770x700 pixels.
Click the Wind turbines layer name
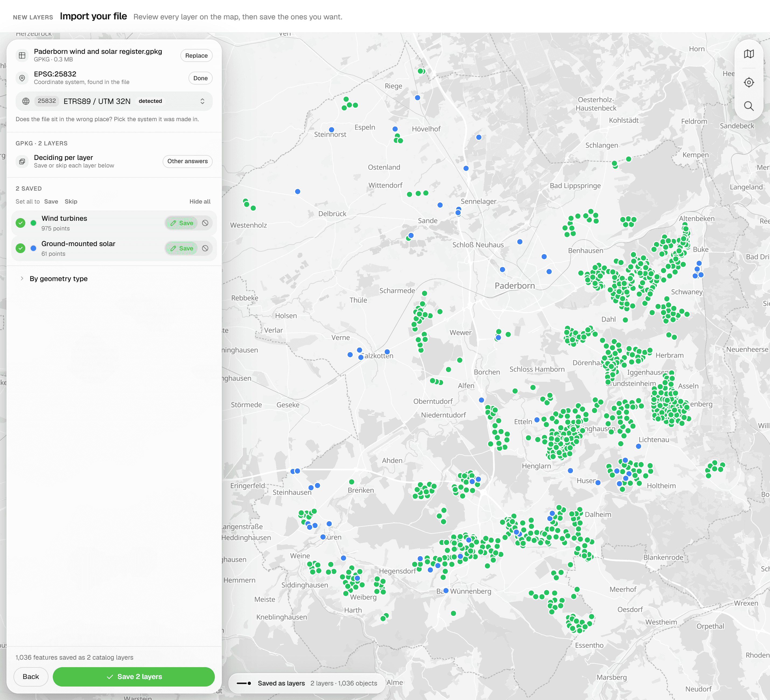point(64,218)
